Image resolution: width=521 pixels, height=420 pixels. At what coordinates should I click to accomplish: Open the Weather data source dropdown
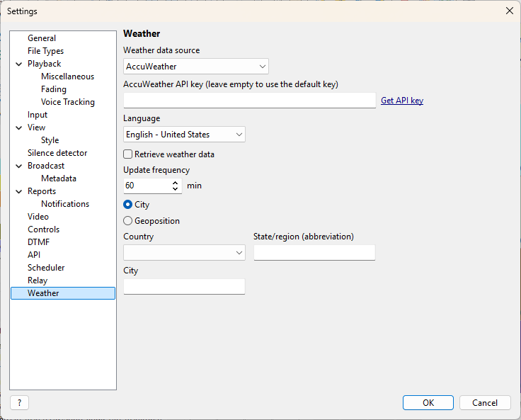point(195,67)
